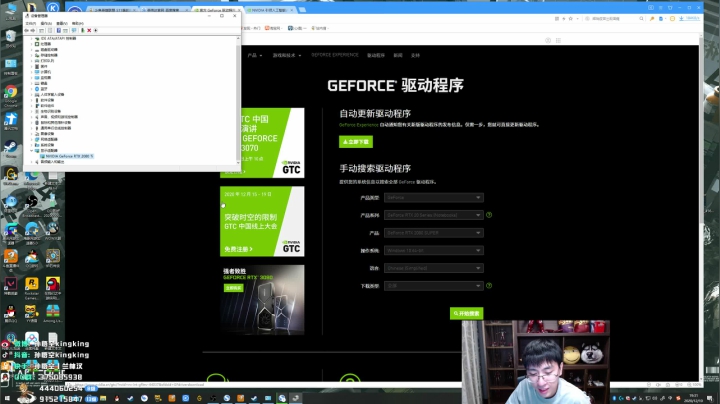Click 新闻 in the NVIDIA navigation bar
Screen dimensions: 720x404
pyautogui.click(x=398, y=56)
